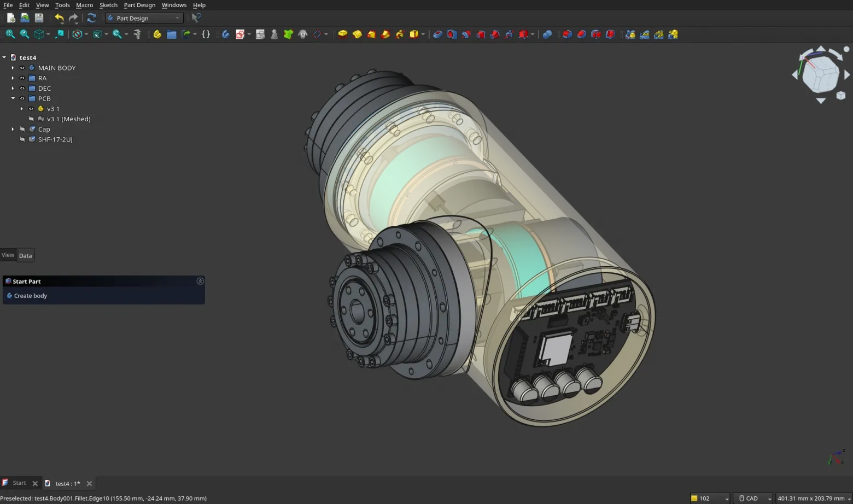Select the Revolution tool
Image resolution: width=853 pixels, height=504 pixels.
(x=357, y=34)
